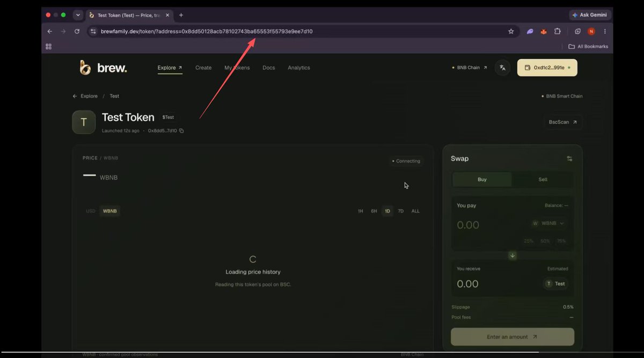Open the Chrome extensions puzzle icon
The width and height of the screenshot is (644, 358).
(558, 32)
